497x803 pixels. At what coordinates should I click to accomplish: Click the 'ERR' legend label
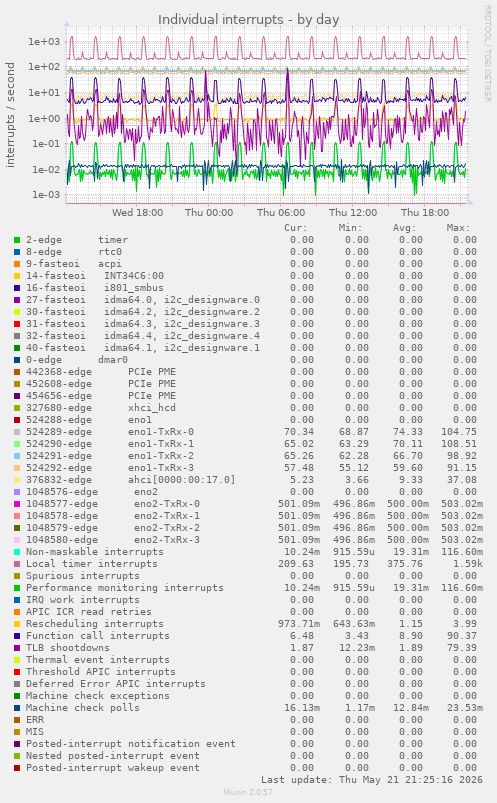pos(35,720)
